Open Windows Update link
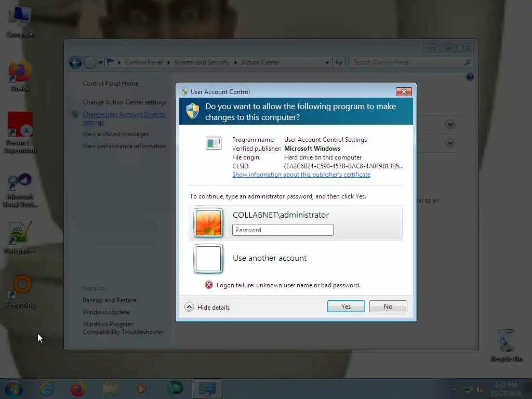The image size is (532, 399). pyautogui.click(x=106, y=312)
